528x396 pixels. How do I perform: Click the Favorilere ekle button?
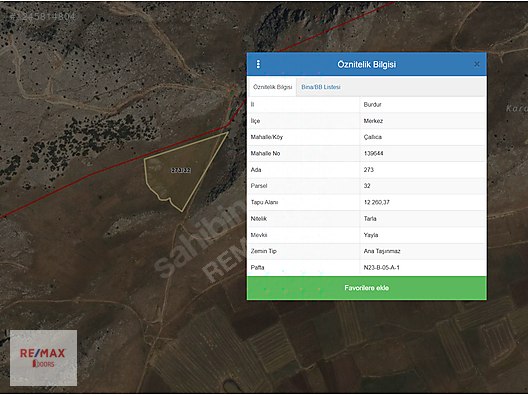[366, 288]
